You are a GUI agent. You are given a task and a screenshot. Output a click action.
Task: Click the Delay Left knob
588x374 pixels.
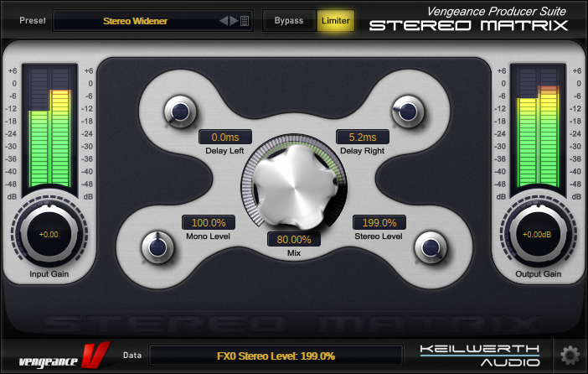[x=179, y=110]
